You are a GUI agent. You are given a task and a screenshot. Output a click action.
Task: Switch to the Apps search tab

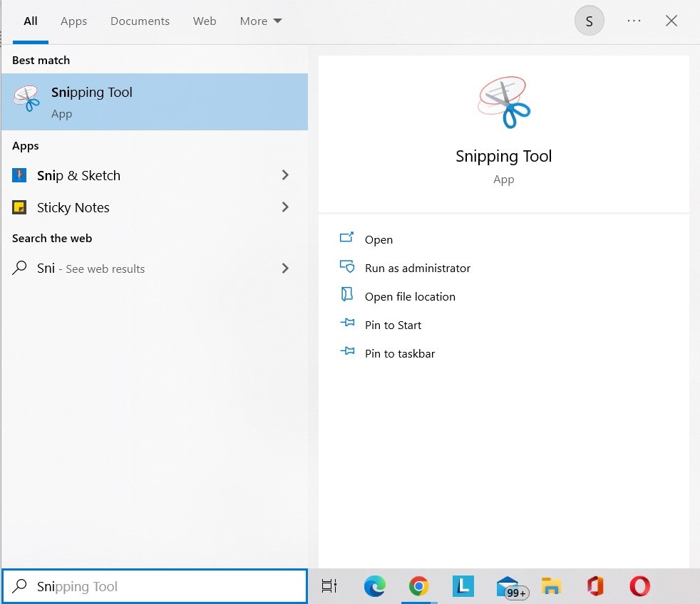click(73, 21)
